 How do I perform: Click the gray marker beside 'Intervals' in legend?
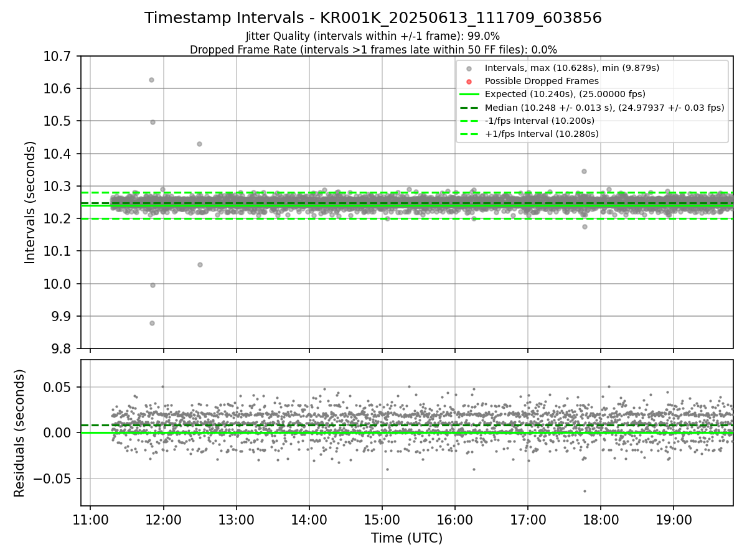469,68
